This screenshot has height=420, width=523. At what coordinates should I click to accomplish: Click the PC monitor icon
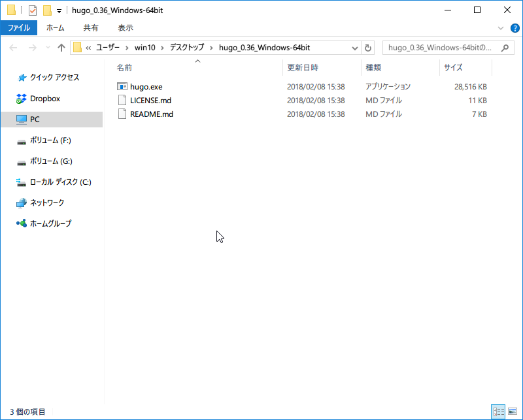[x=22, y=120]
